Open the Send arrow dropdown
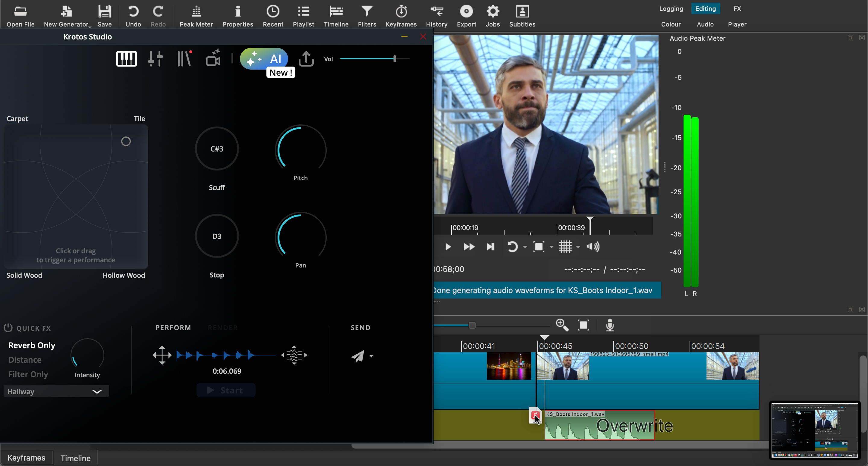868x466 pixels. point(371,356)
